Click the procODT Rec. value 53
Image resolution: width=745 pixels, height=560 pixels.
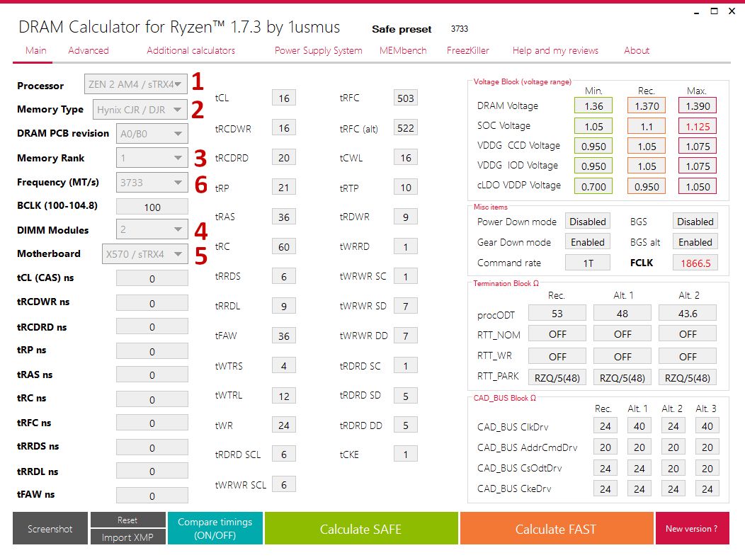557,314
